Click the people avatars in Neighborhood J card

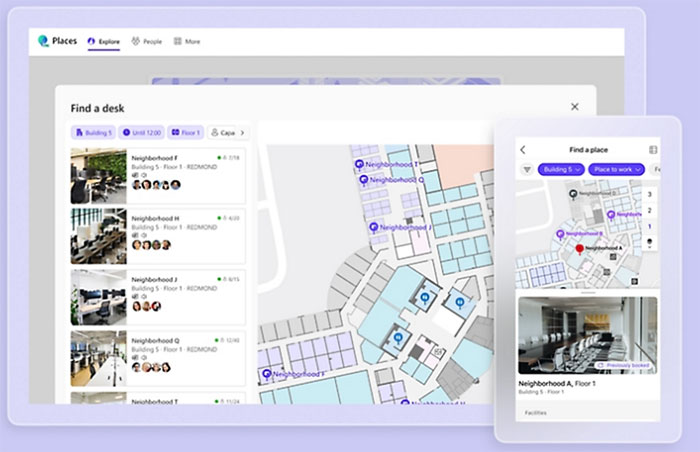pos(146,306)
